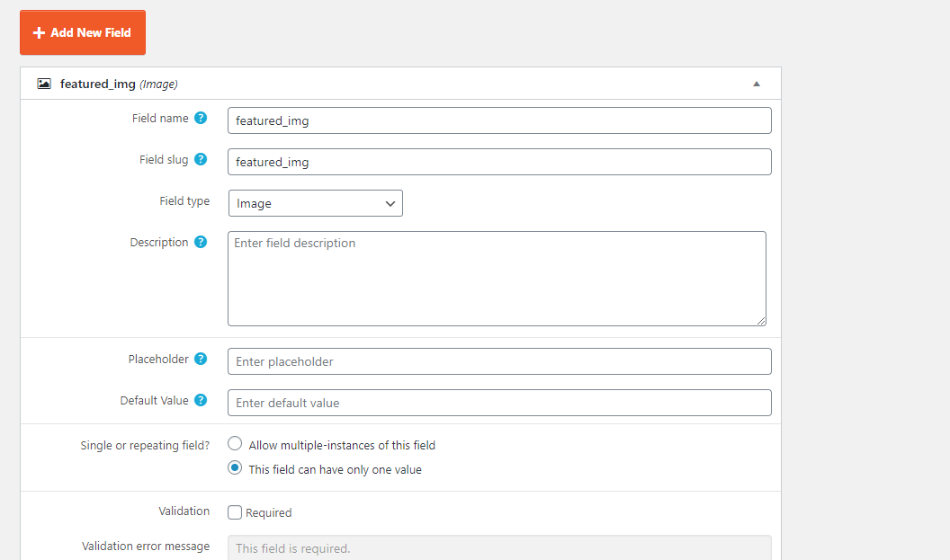Click the 'Single or repeating field?' label
The image size is (950, 560).
(145, 446)
